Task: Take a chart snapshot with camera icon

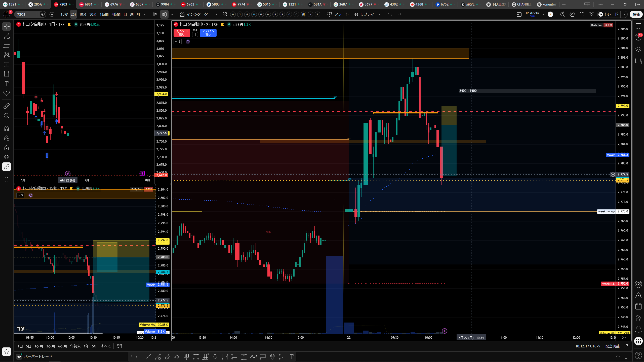Action: [x=591, y=14]
